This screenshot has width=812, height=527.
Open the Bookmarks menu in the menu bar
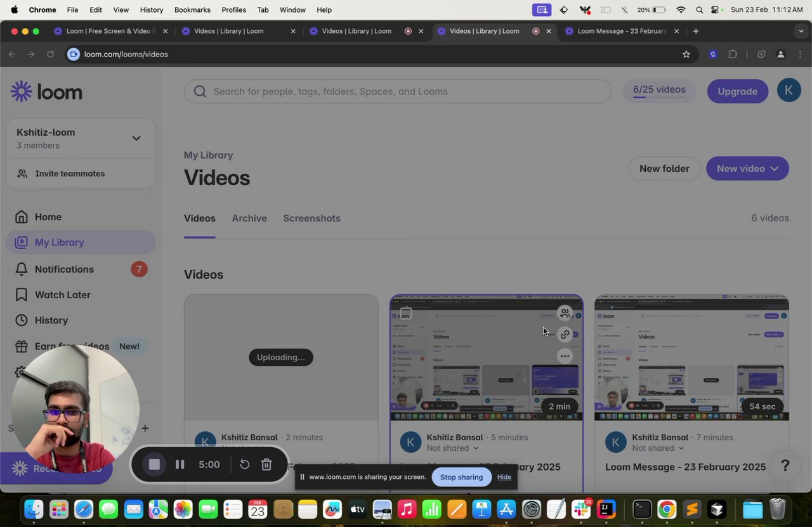(x=192, y=10)
